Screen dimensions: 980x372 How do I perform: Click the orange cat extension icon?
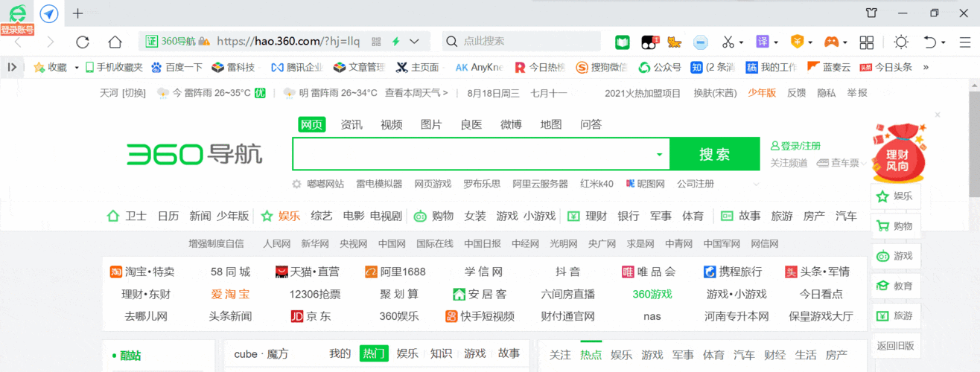[x=674, y=42]
